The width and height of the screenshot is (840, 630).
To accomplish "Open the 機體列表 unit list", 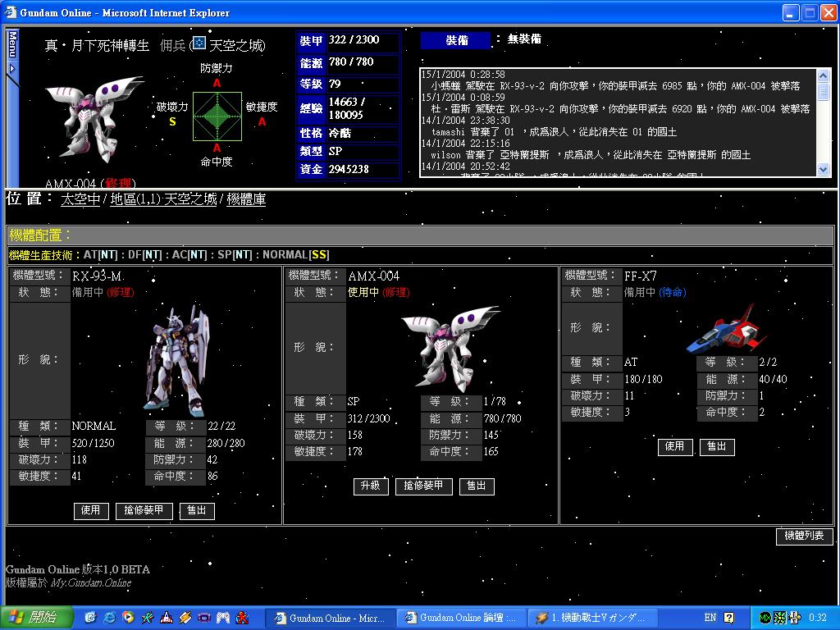I will click(804, 536).
